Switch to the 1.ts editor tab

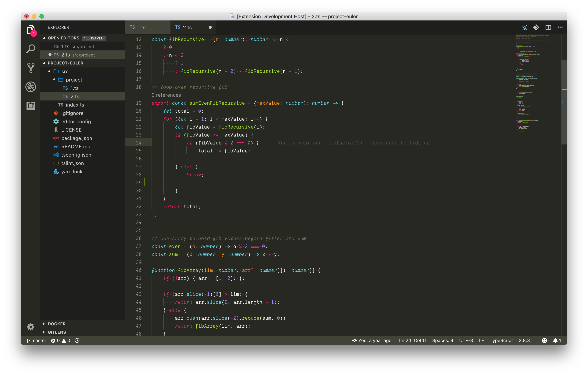point(141,27)
